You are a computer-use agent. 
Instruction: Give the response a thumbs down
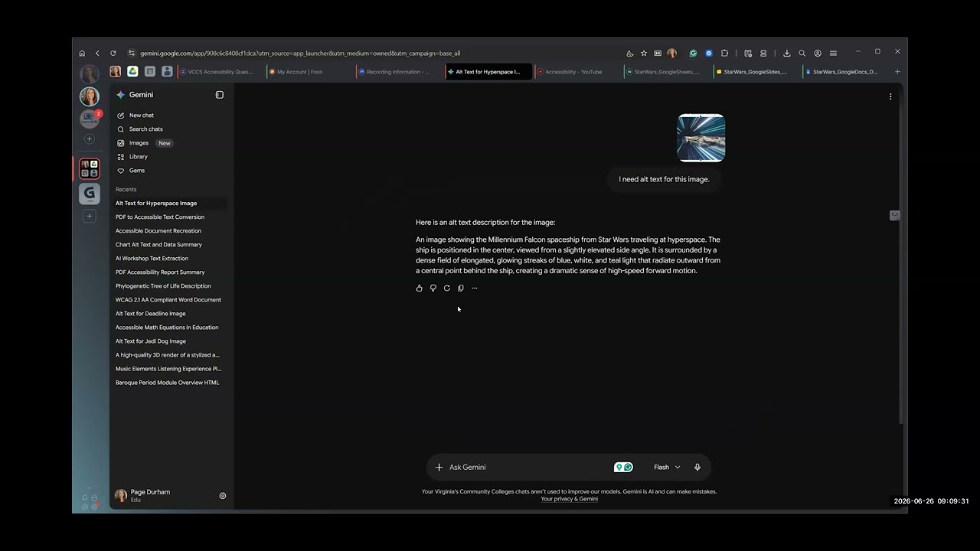433,289
